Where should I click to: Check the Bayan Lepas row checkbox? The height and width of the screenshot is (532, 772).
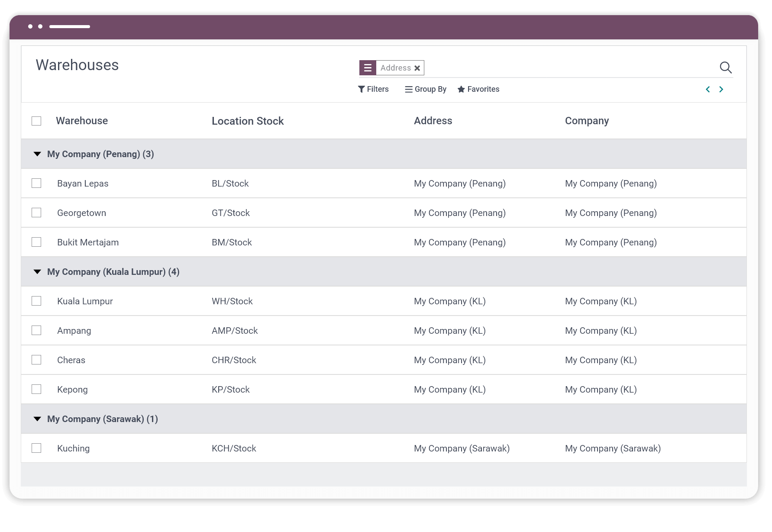(36, 183)
